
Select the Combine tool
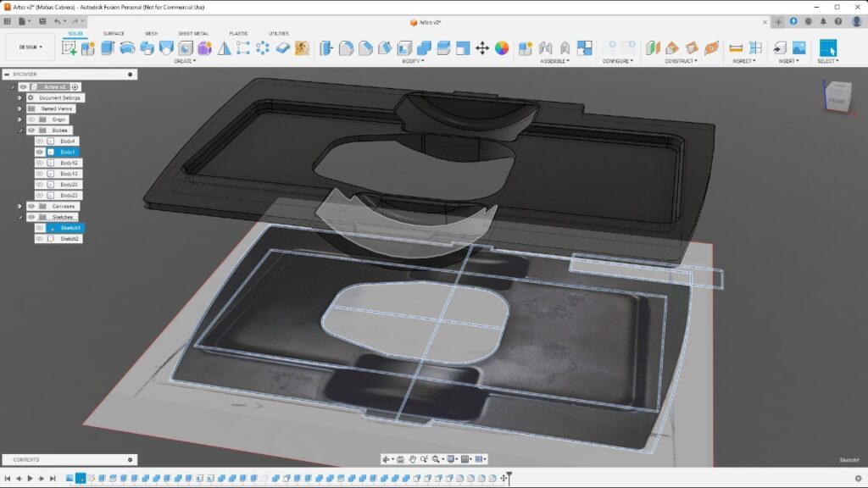coord(424,48)
